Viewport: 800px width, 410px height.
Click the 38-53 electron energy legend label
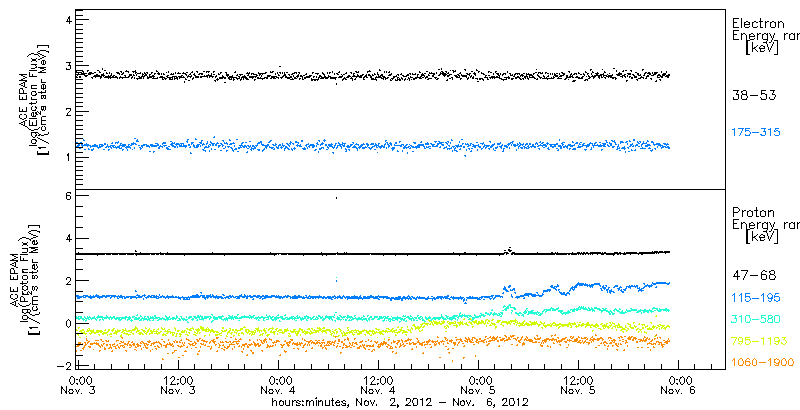[754, 96]
